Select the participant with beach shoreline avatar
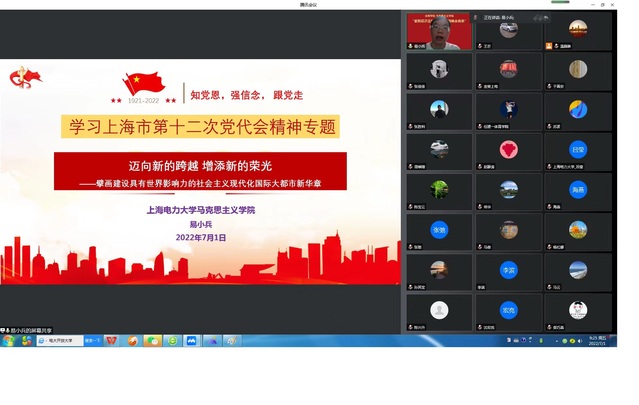639x405 pixels. pos(578,272)
